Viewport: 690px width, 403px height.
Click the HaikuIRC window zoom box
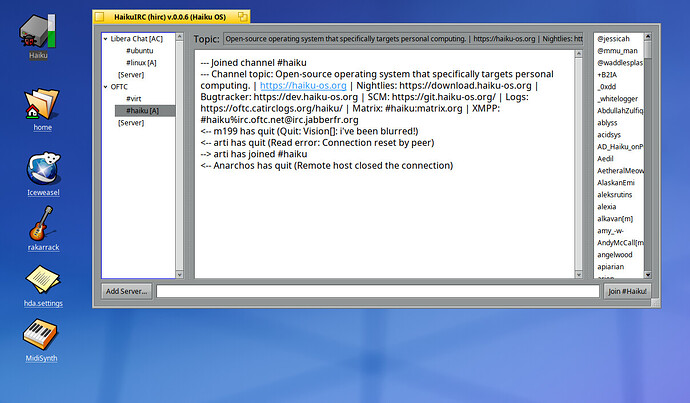click(x=242, y=17)
